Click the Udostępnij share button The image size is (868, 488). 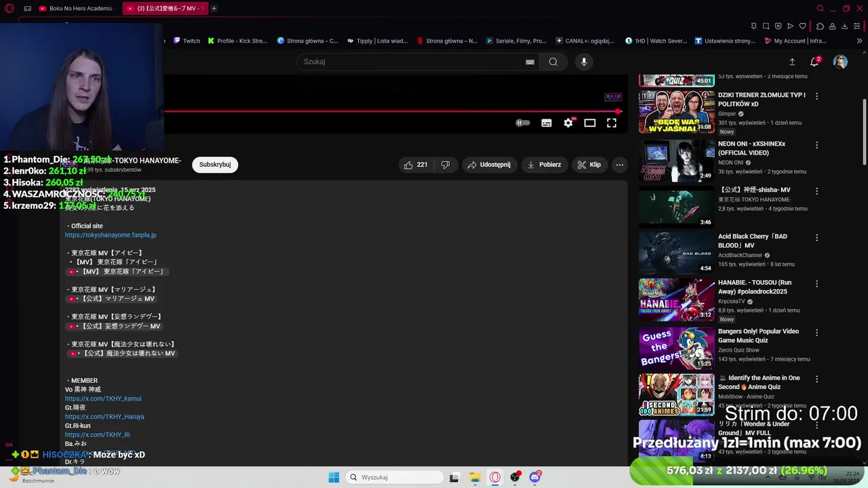(x=489, y=165)
